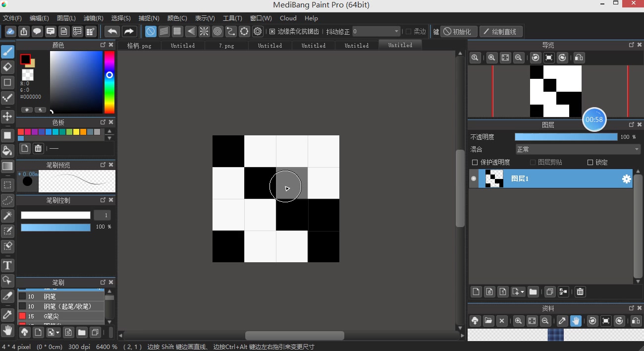Select the Eraser tool in left toolbar
The image size is (644, 351).
point(7,67)
